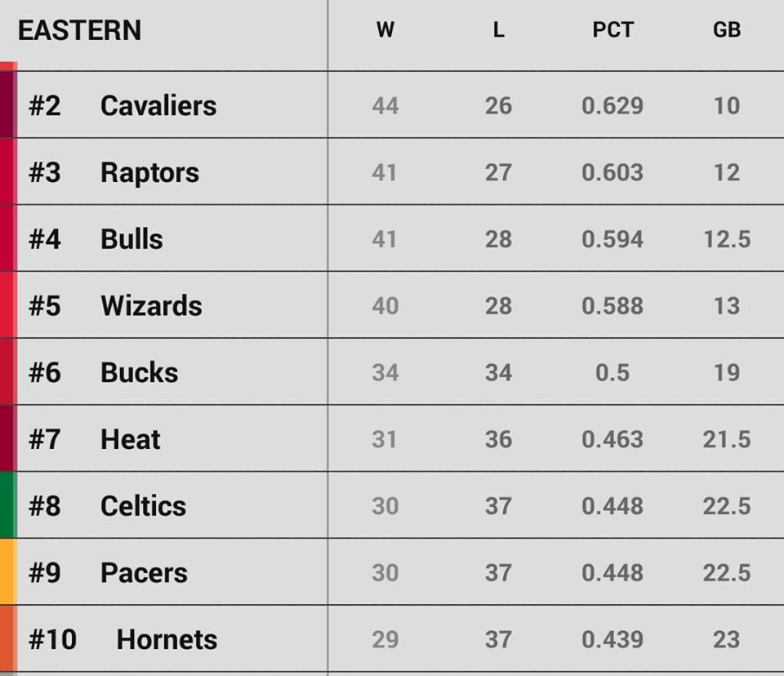
Task: Sort by the PCT column header
Action: pos(612,31)
